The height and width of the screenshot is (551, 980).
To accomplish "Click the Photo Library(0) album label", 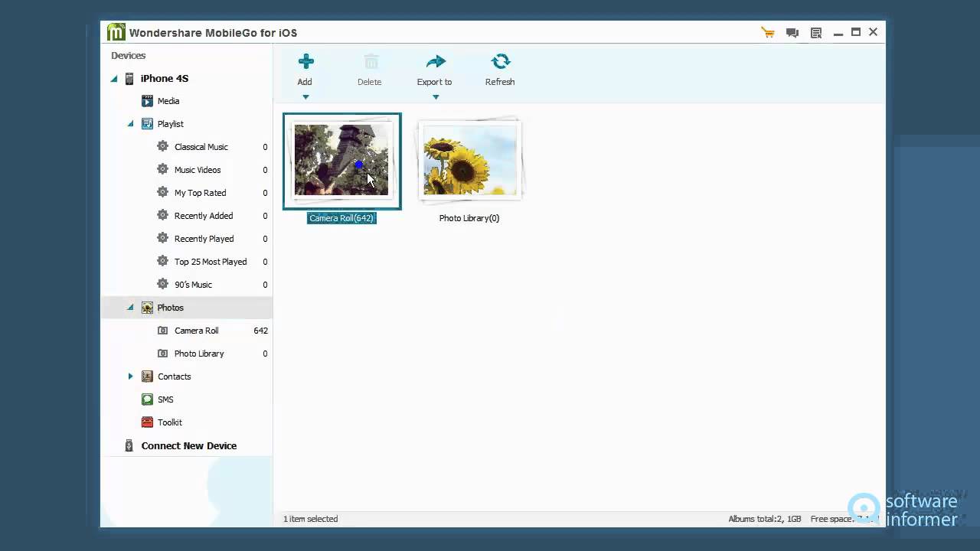I will click(469, 218).
